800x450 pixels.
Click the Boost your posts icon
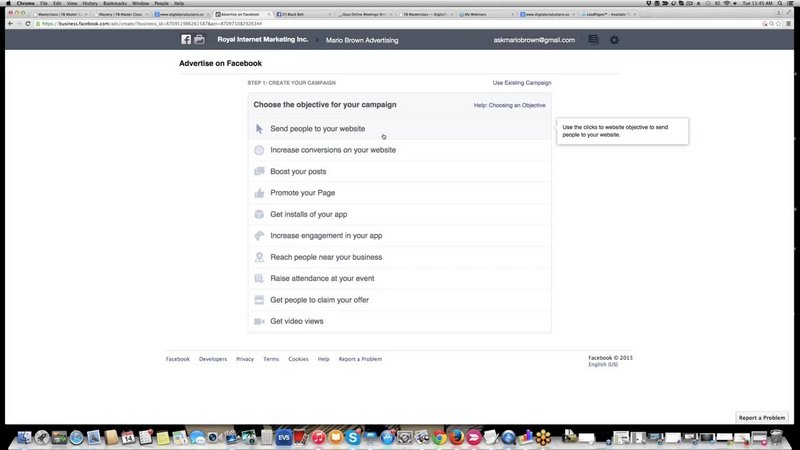259,171
